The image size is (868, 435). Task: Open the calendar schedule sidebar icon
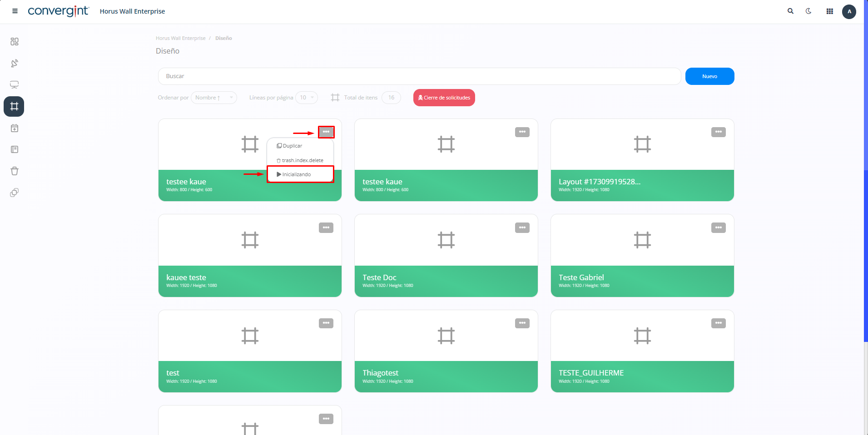pyautogui.click(x=15, y=129)
